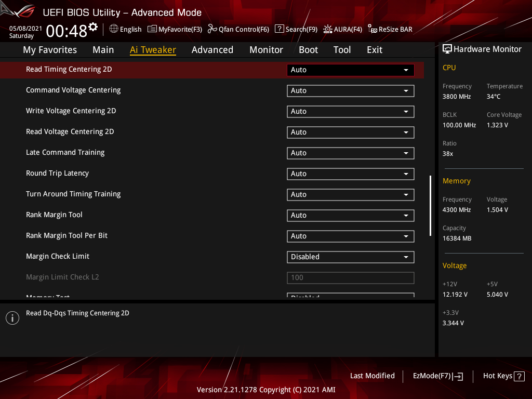The width and height of the screenshot is (532, 399).
Task: Click the settings list scrollbar
Action: pyautogui.click(x=430, y=206)
